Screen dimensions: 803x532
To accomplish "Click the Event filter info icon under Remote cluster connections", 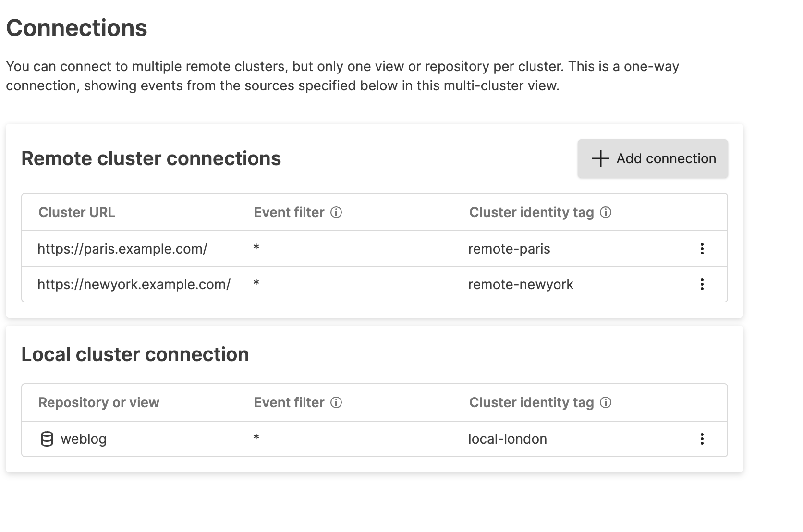I will coord(336,212).
